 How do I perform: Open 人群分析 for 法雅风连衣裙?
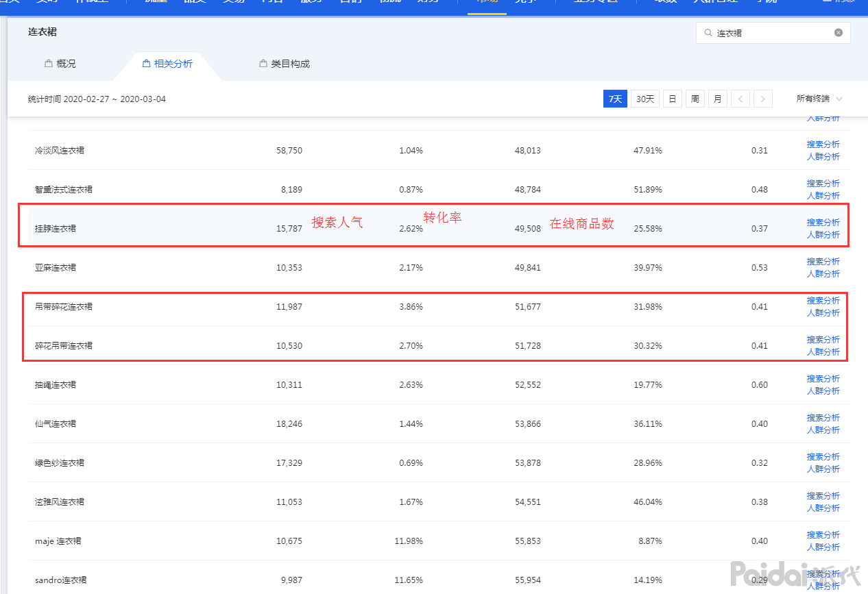click(823, 508)
